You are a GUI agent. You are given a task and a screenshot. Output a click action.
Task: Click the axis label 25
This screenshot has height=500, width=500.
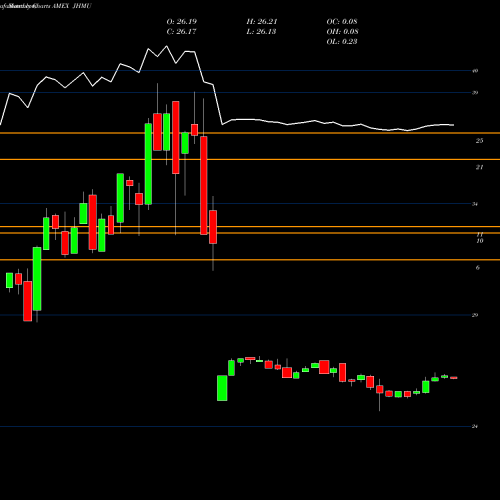479,141
